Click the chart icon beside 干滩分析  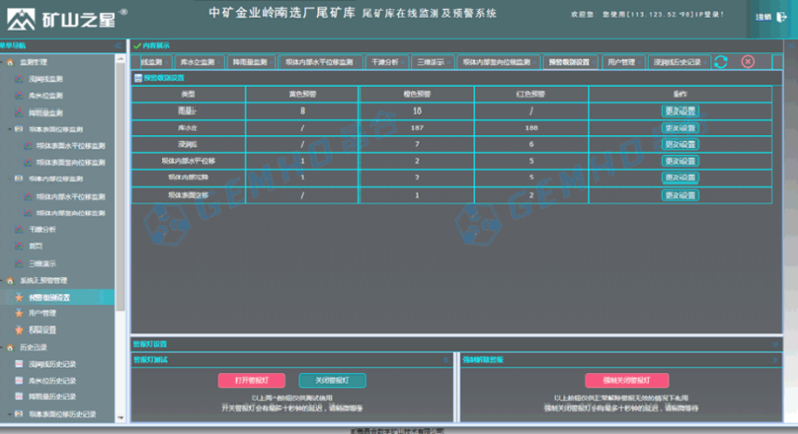click(x=18, y=229)
